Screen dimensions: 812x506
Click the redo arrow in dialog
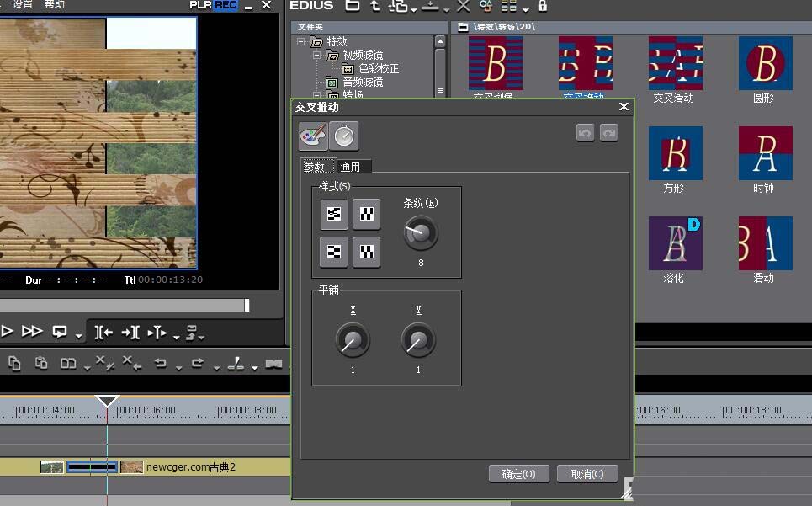[x=609, y=133]
